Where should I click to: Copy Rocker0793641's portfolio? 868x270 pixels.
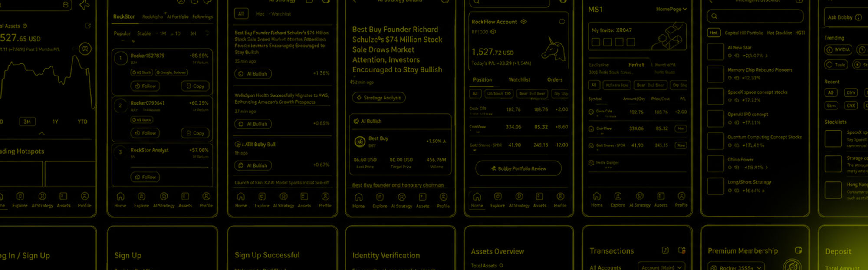pos(195,133)
